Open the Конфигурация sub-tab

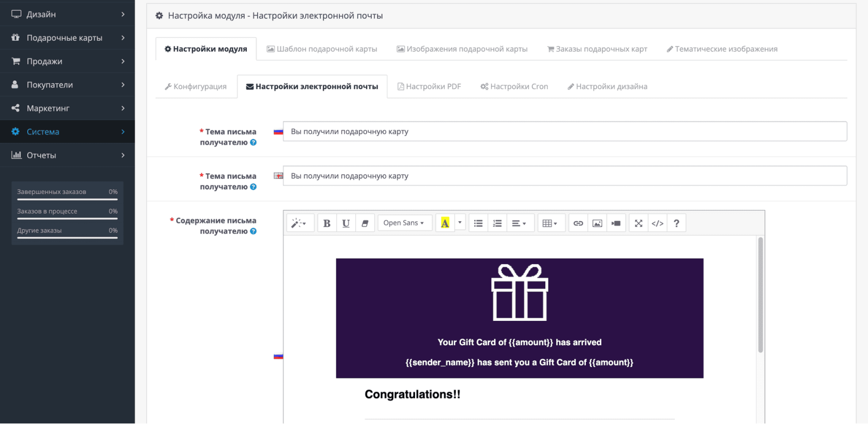coord(196,87)
